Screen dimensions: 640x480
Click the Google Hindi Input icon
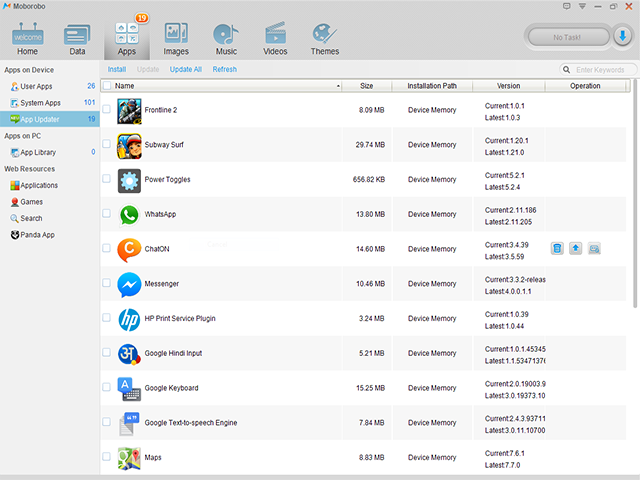(x=129, y=354)
